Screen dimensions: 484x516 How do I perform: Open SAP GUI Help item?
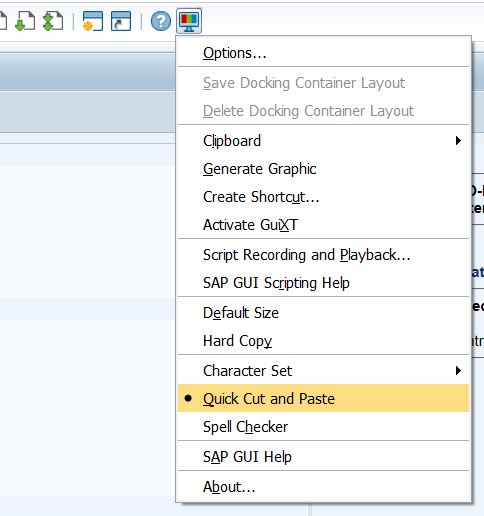point(323,456)
